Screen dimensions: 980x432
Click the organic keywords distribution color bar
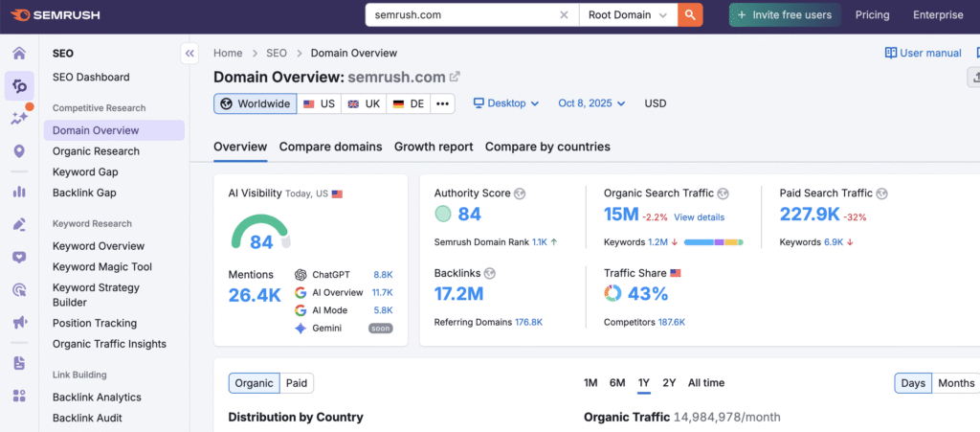pyautogui.click(x=713, y=242)
